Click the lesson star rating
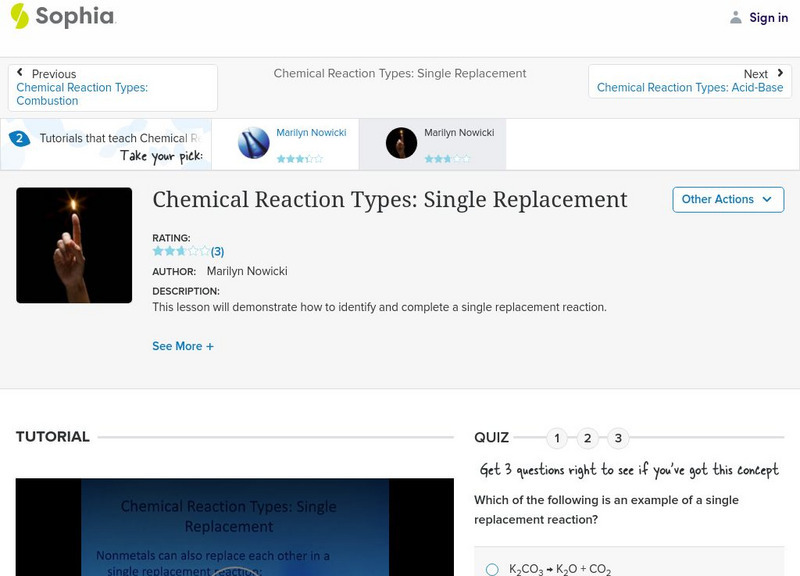800x576 pixels. tap(181, 251)
